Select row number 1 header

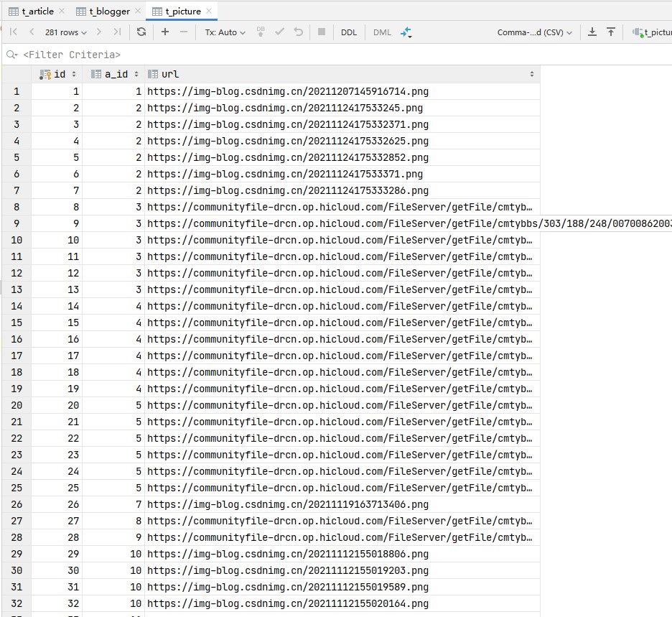click(x=17, y=91)
